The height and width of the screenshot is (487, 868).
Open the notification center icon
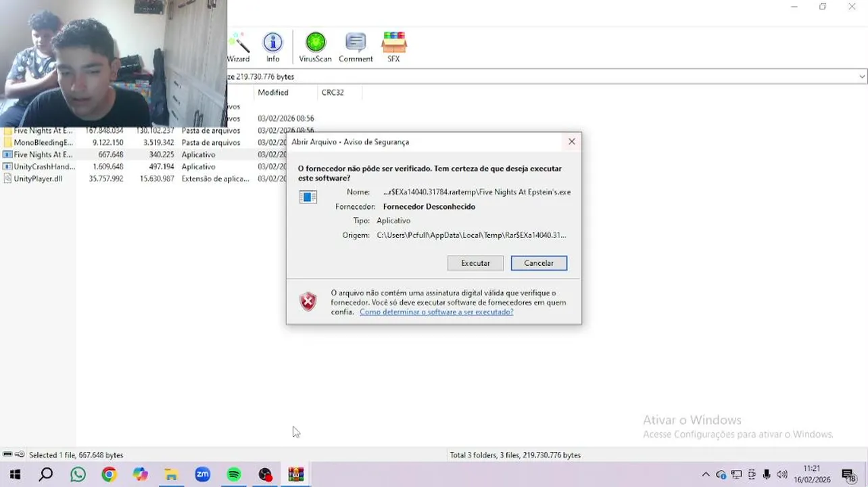(x=848, y=475)
